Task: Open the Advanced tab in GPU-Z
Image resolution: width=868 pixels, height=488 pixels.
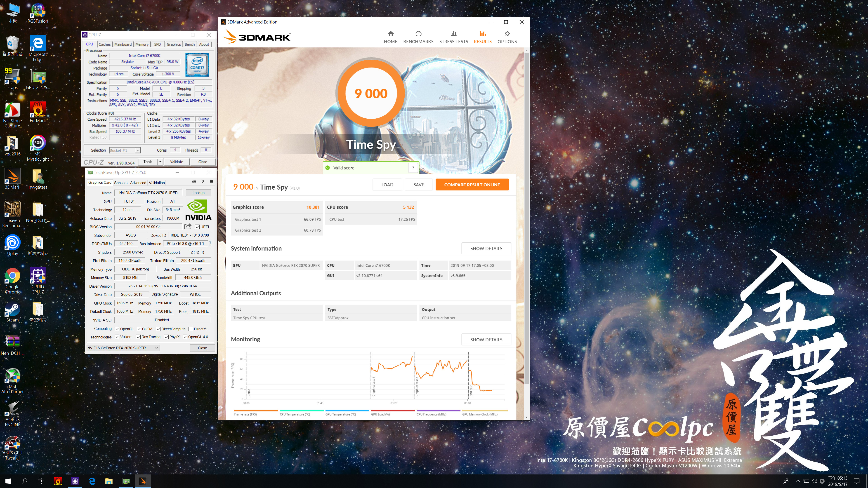Action: pyautogui.click(x=138, y=183)
